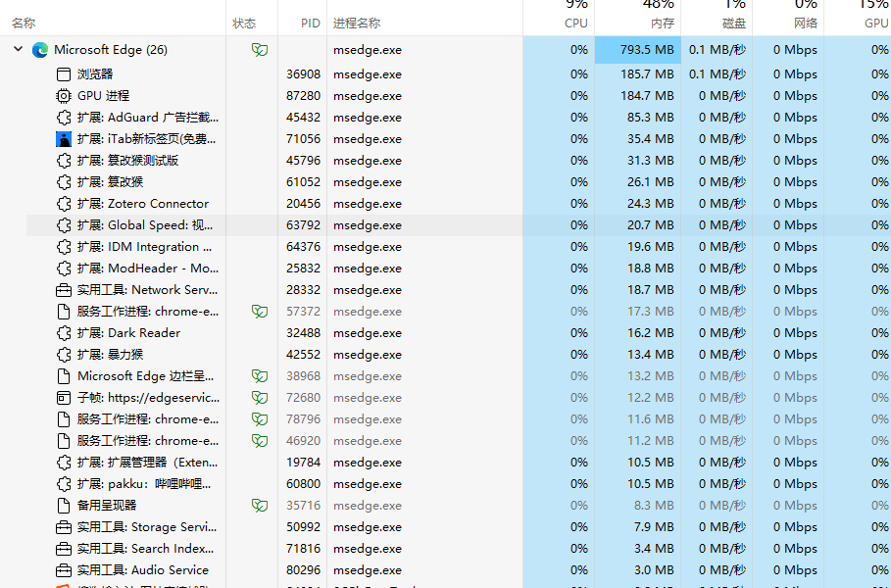Click PID value 87280

click(304, 96)
